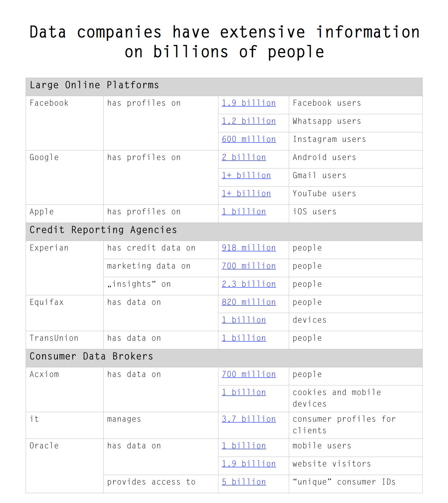The width and height of the screenshot is (448, 503).
Task: Follow the 5 billion unique consumer IDs link
Action: pos(244,482)
